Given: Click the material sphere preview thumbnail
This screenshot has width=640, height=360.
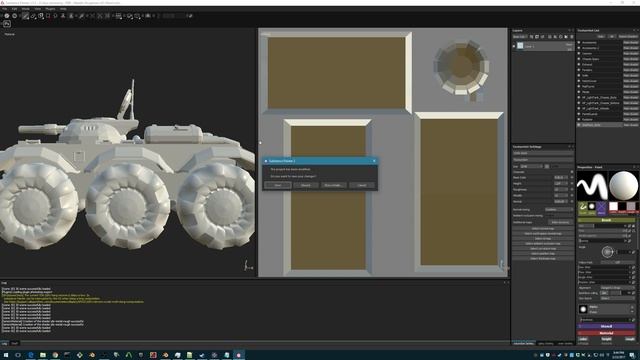Looking at the screenshot, I should coord(624,186).
